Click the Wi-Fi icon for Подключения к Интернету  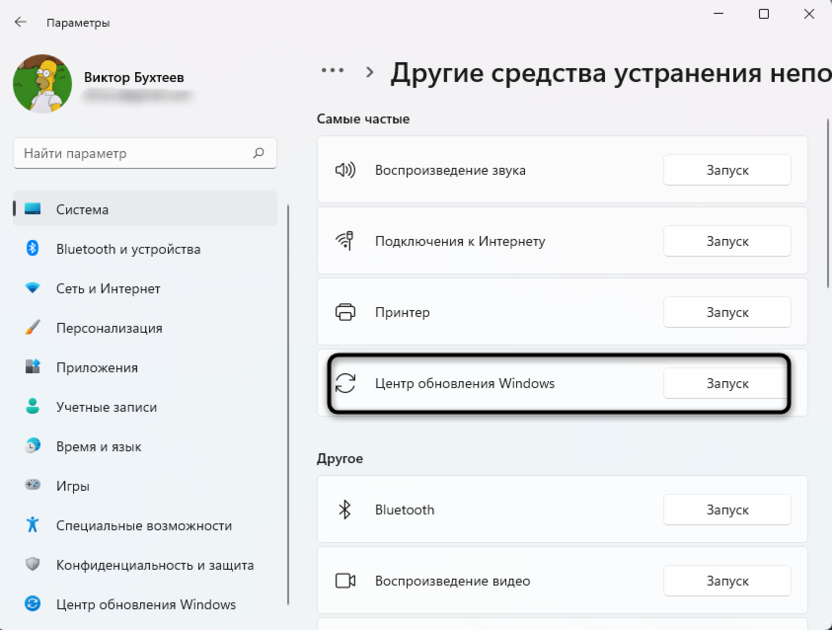[344, 241]
